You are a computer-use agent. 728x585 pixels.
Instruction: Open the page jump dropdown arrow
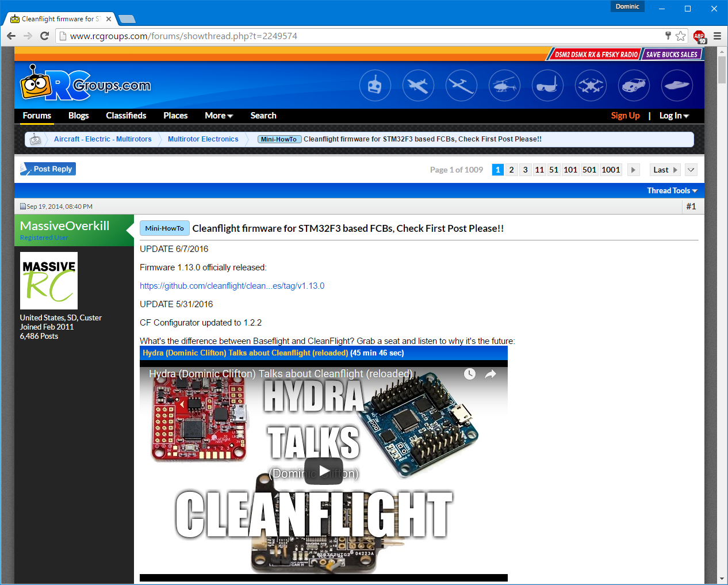tap(691, 170)
